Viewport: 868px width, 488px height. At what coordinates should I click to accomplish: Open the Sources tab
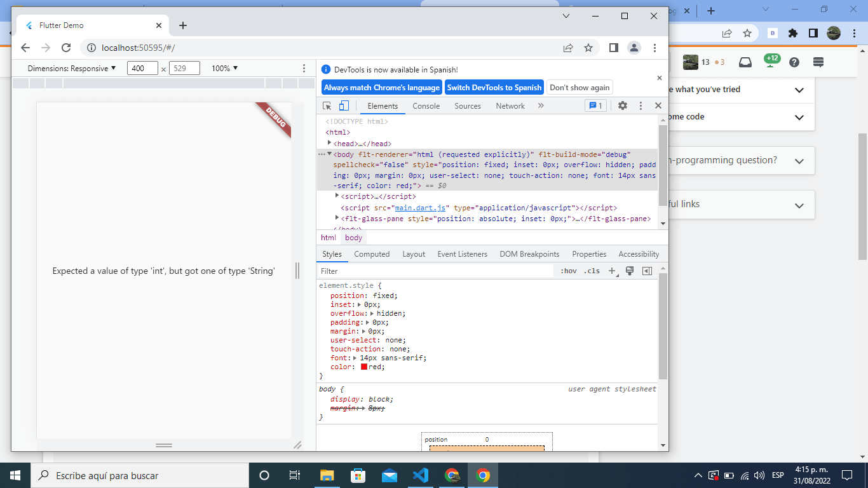(468, 106)
